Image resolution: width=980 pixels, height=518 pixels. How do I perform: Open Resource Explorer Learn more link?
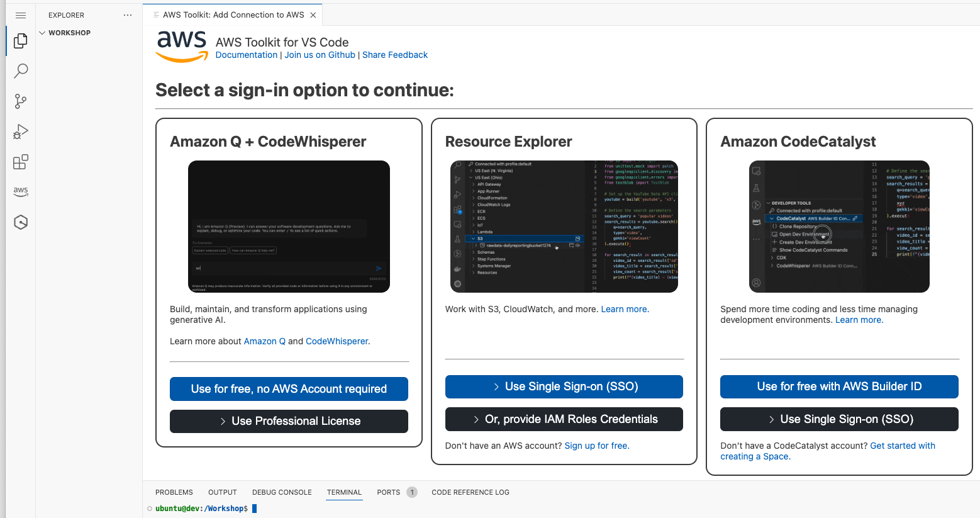(624, 309)
